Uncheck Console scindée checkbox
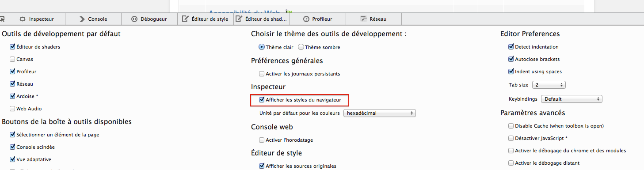 click(12, 147)
